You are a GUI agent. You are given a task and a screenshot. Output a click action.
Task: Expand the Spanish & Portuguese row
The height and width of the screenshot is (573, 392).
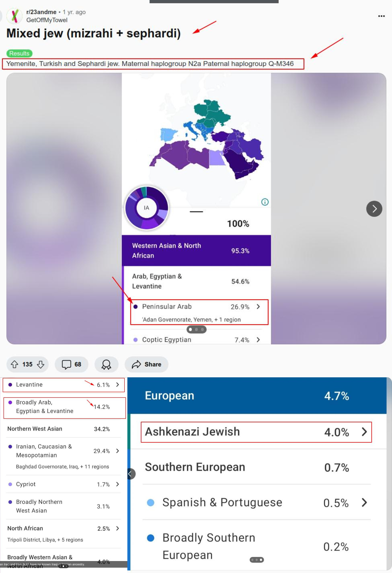pyautogui.click(x=364, y=502)
